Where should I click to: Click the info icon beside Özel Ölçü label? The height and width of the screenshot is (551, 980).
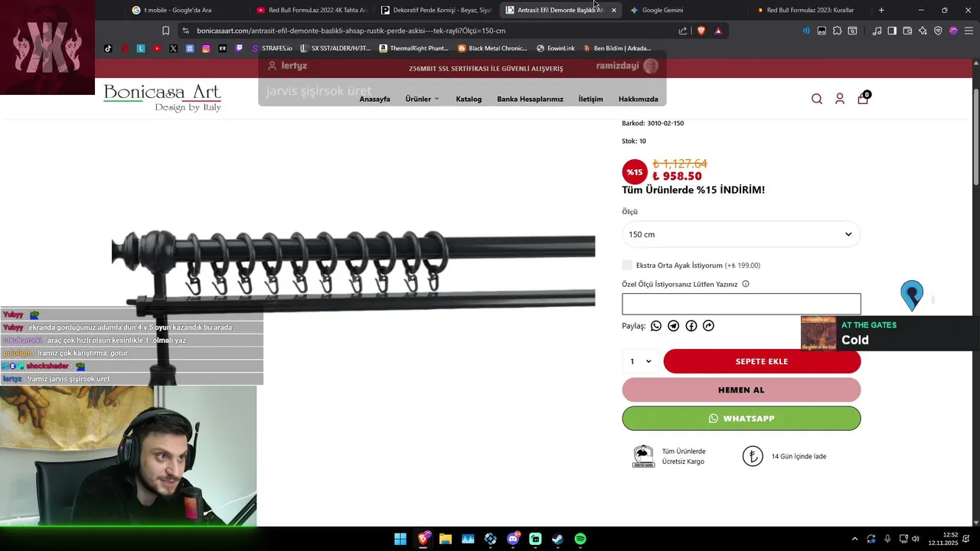coord(746,284)
